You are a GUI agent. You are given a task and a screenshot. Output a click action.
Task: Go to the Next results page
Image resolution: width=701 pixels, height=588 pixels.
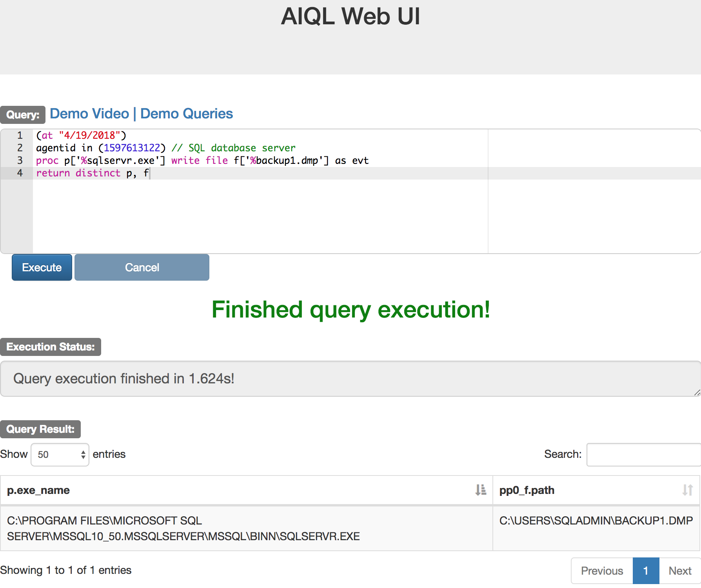tap(680, 571)
